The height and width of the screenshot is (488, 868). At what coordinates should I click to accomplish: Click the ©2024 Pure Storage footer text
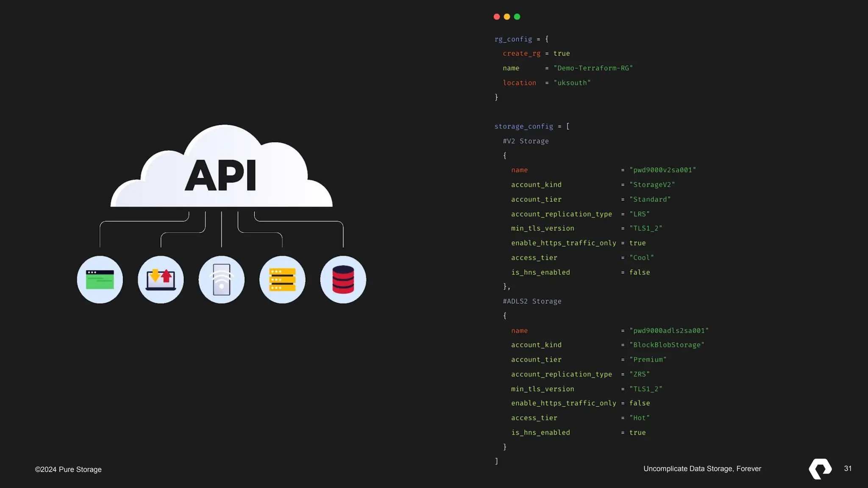point(68,469)
